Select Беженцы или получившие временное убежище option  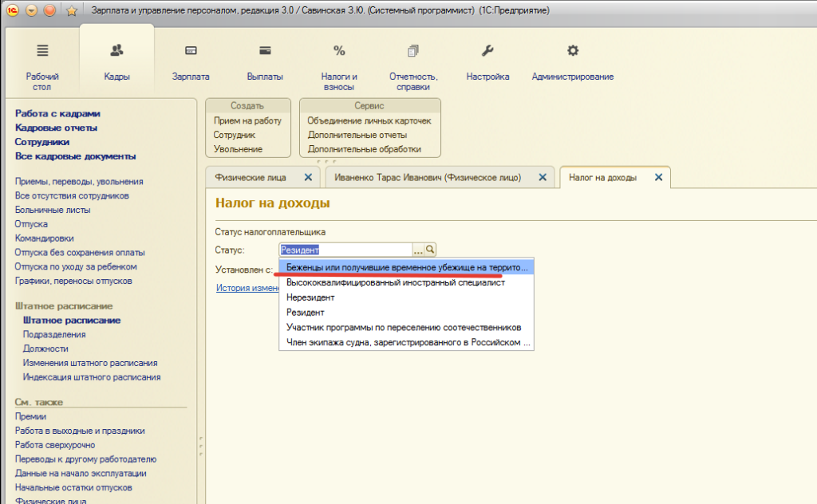tap(406, 267)
